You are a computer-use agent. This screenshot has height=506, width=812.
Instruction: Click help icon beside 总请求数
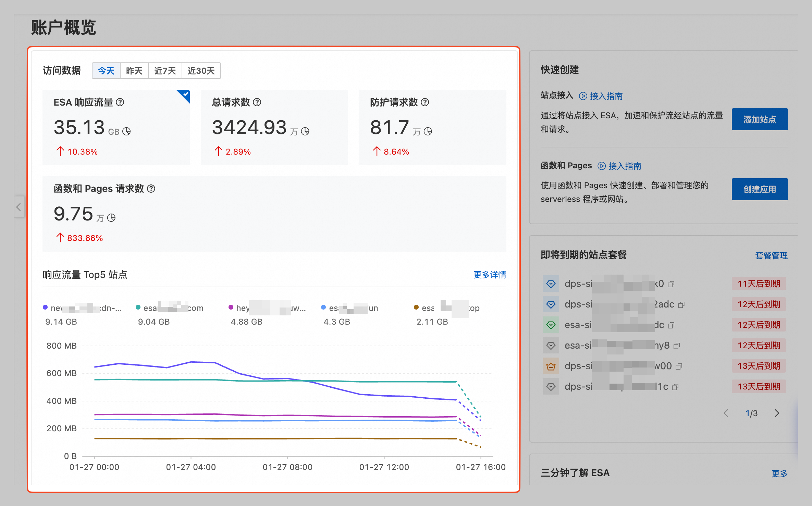[257, 102]
